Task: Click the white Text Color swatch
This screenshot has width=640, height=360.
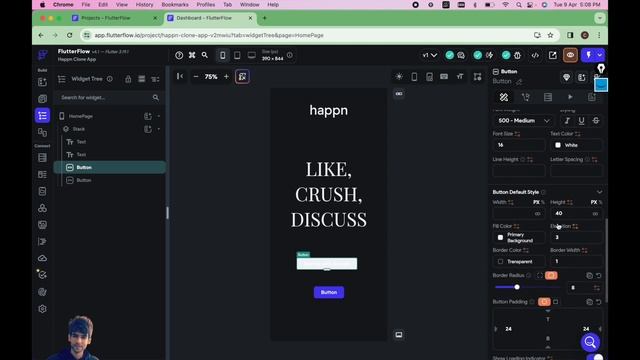Action: coord(558,145)
